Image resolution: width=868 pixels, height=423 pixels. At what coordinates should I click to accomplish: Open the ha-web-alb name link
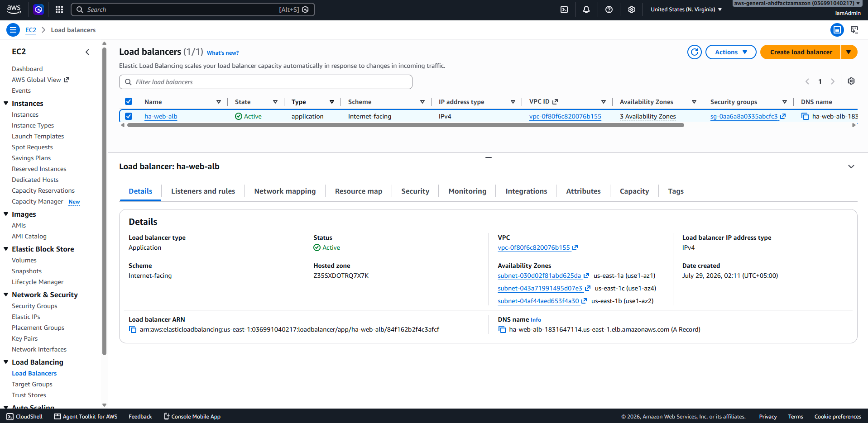coord(161,116)
